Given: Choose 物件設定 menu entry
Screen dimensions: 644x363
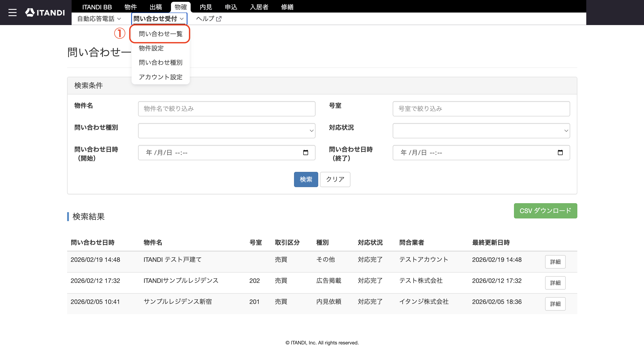Looking at the screenshot, I should 151,48.
